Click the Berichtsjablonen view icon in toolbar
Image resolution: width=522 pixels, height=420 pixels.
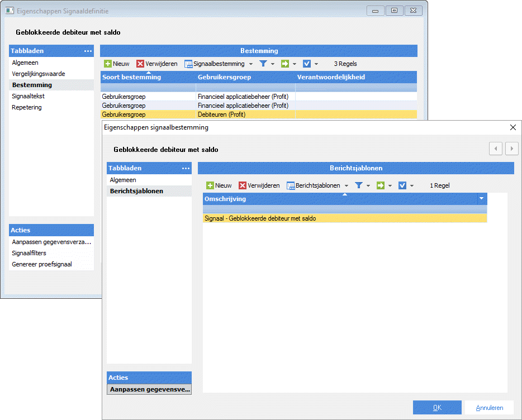[291, 185]
